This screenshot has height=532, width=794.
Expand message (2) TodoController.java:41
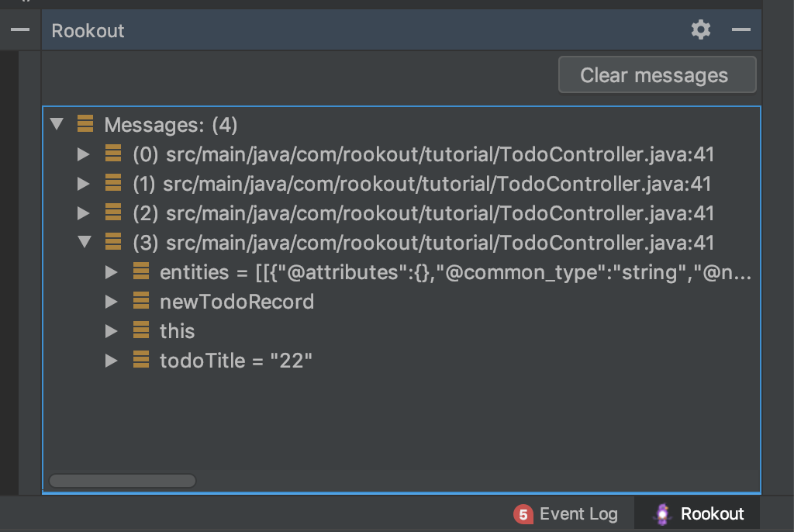click(84, 212)
